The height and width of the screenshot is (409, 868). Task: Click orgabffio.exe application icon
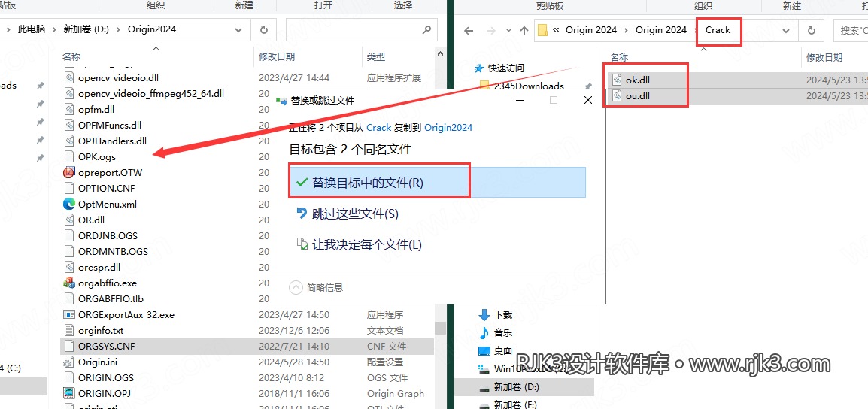click(68, 283)
